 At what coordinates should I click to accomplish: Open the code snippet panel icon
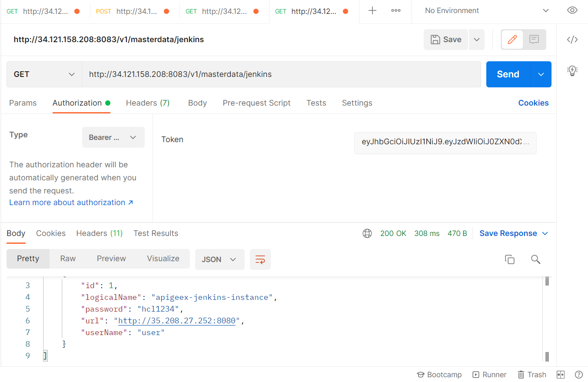click(x=572, y=40)
